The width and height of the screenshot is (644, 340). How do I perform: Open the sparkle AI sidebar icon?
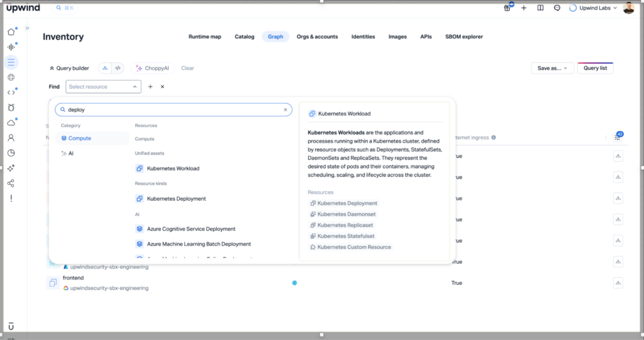(x=11, y=168)
